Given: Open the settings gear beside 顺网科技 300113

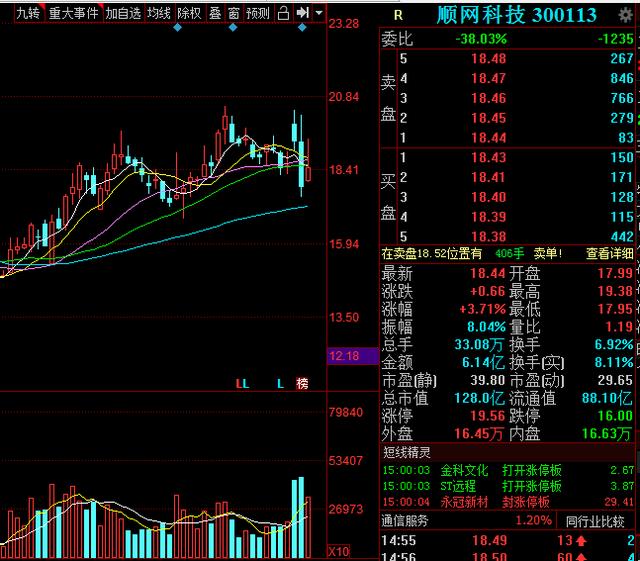Looking at the screenshot, I should click(x=625, y=15).
